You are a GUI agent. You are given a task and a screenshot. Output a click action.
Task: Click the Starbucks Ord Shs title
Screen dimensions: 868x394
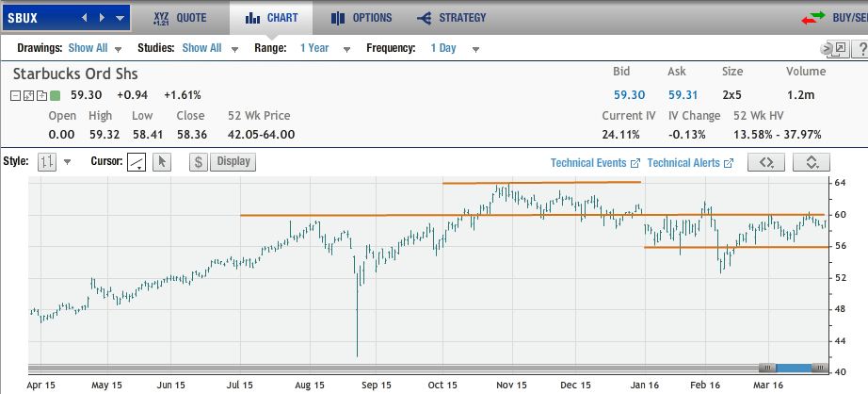(x=75, y=74)
